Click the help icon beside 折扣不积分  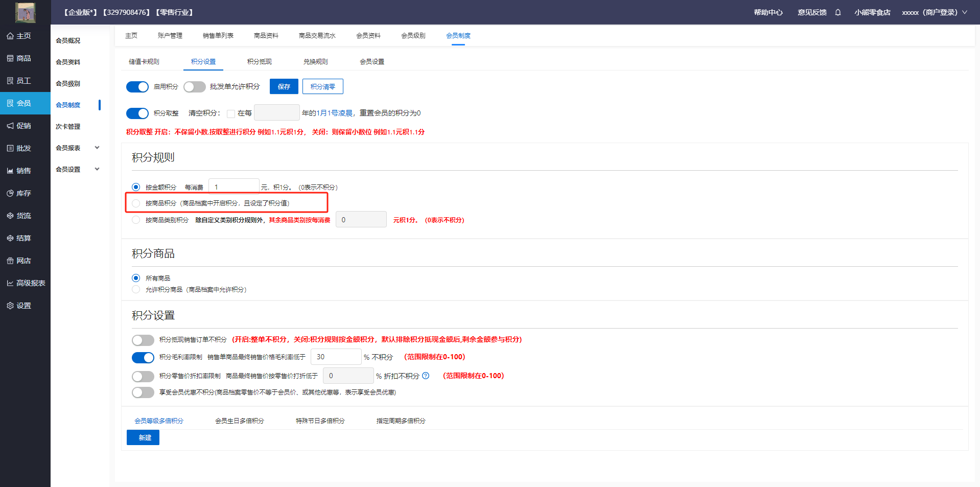pyautogui.click(x=426, y=376)
